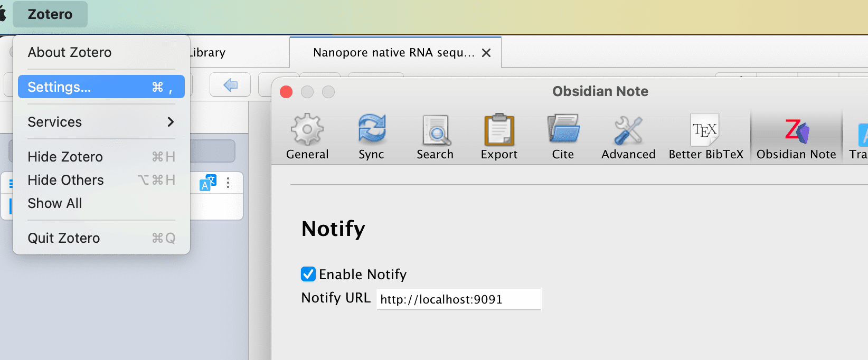The height and width of the screenshot is (360, 868).
Task: Select the Obsidian Note preferences pane
Action: (796, 137)
